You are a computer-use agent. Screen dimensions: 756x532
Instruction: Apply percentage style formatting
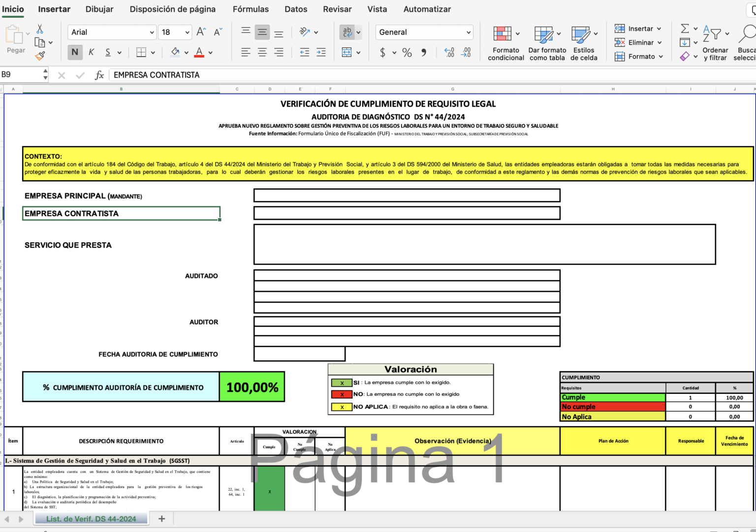point(407,52)
